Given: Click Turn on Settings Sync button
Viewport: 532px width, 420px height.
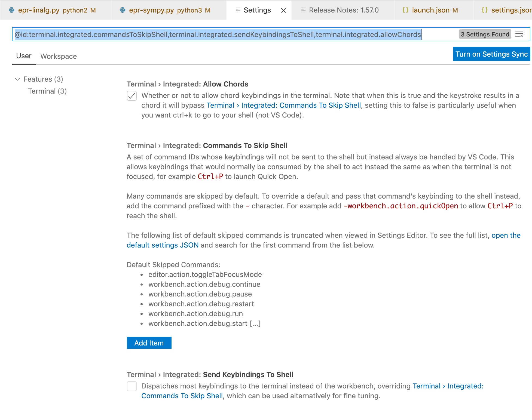Looking at the screenshot, I should pos(491,54).
